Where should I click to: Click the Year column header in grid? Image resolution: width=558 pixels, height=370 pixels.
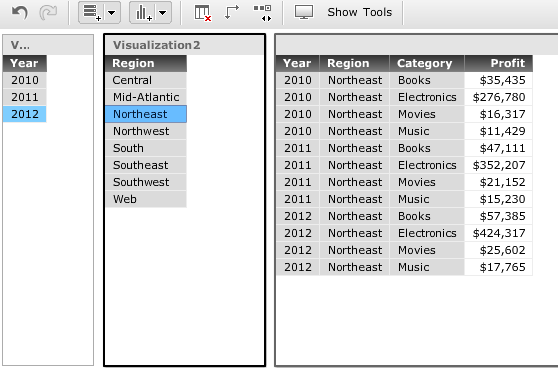298,63
